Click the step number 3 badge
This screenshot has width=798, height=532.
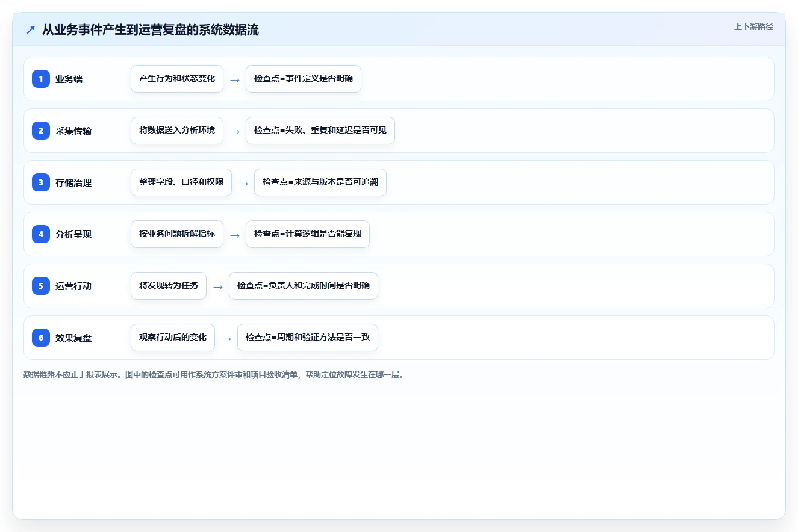pos(41,182)
